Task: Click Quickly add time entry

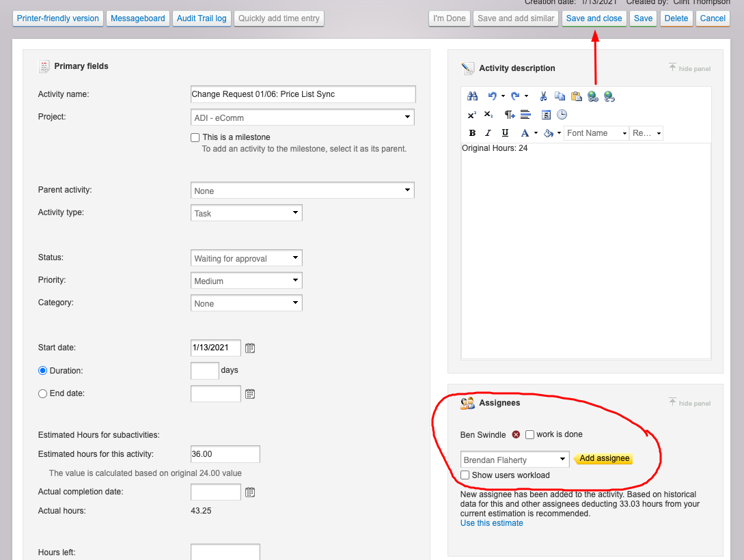Action: tap(279, 18)
